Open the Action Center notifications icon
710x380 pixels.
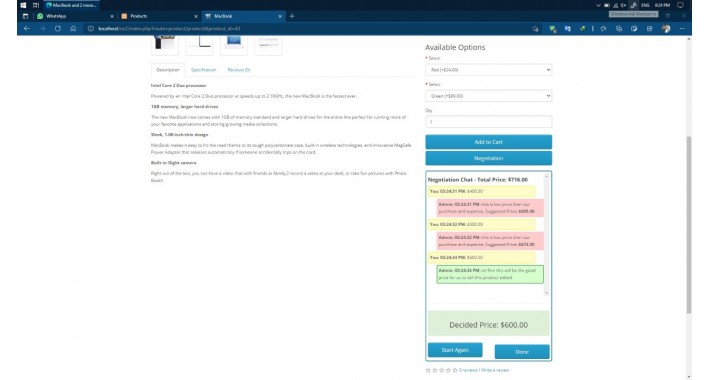(x=680, y=5)
